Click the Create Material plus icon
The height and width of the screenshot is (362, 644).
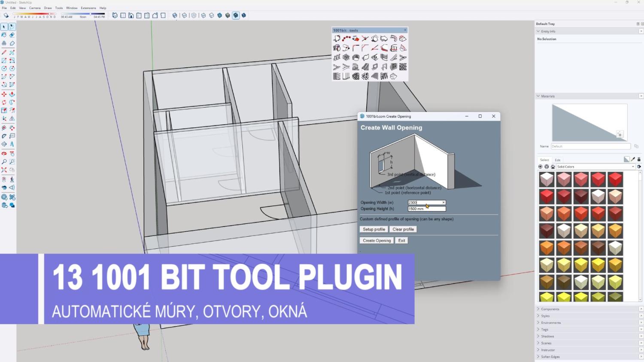pyautogui.click(x=620, y=134)
